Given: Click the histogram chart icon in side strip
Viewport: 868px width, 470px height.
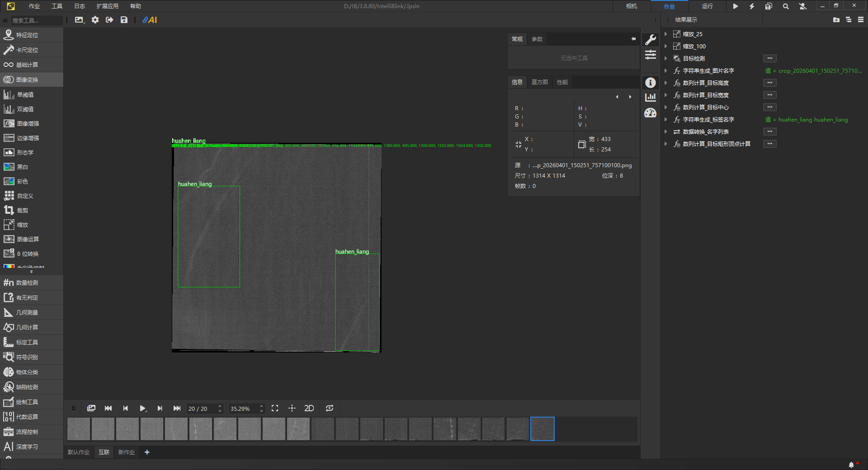Looking at the screenshot, I should [x=650, y=97].
